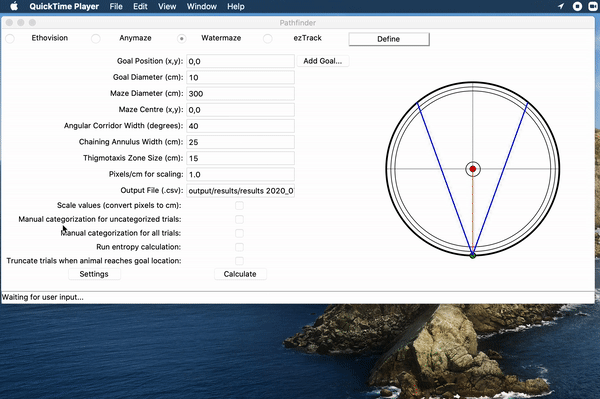Enable Scale values (convert pixels to cm)

[x=240, y=205]
